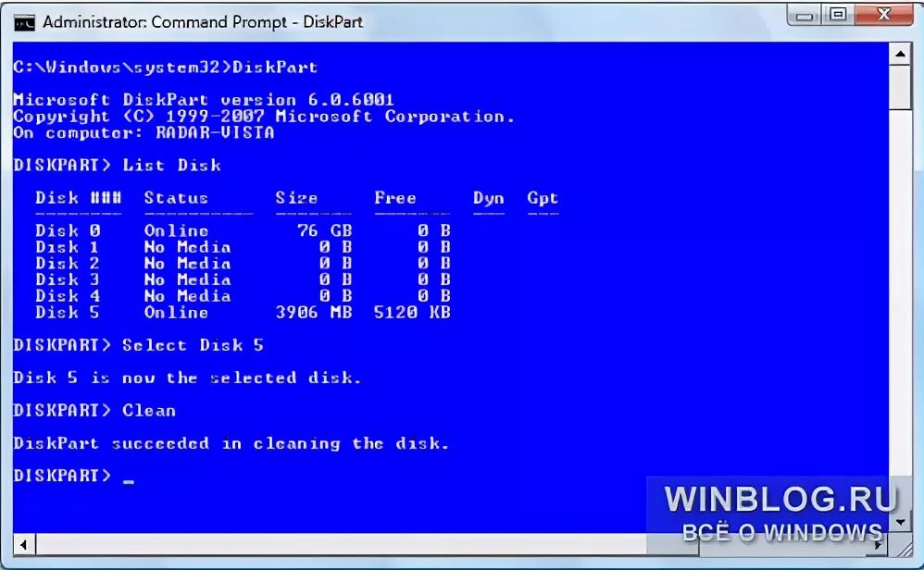Click the 'DISKPART> Clean' command line
Viewport: 924px width, 570px height.
tap(94, 411)
